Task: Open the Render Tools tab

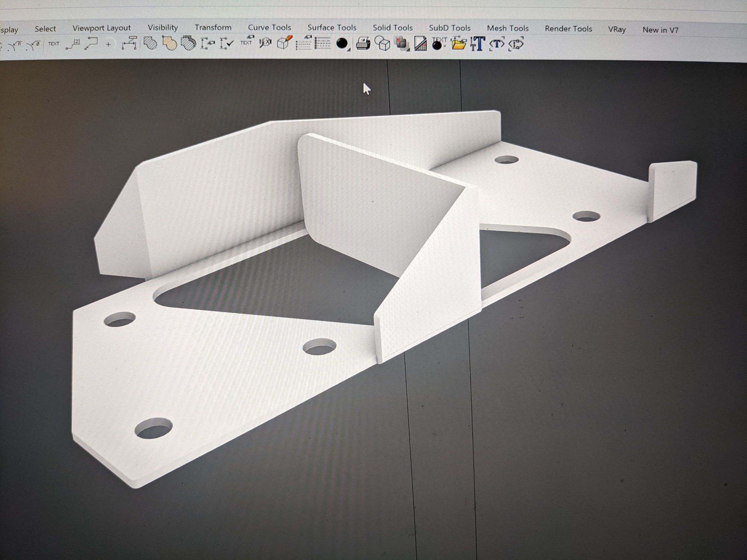Action: click(x=568, y=29)
